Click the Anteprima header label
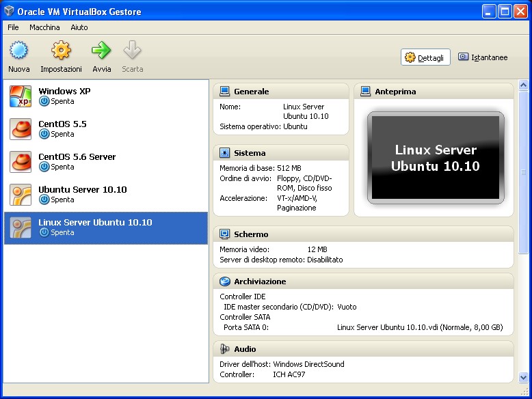Viewport: 532px width, 399px height. [395, 92]
